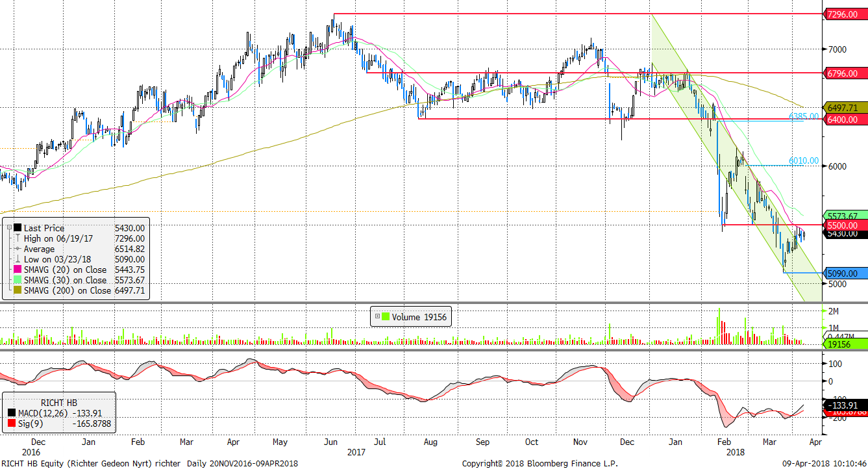Click the legend value 6514.82
This screenshot has height=469, width=868.
click(129, 249)
